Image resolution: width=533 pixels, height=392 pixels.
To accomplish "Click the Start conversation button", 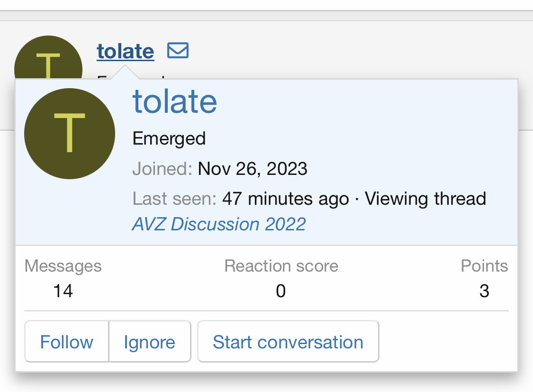I will (x=288, y=342).
